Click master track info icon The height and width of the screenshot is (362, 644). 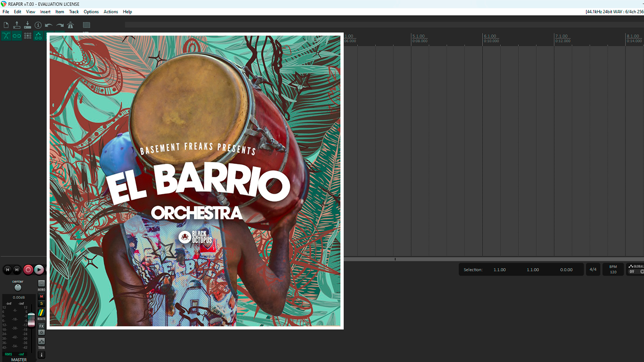pyautogui.click(x=41, y=355)
